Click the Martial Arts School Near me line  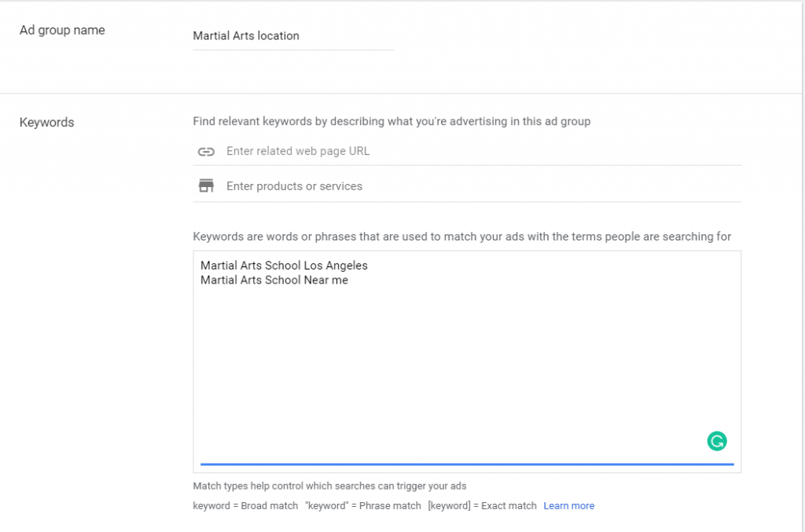274,280
